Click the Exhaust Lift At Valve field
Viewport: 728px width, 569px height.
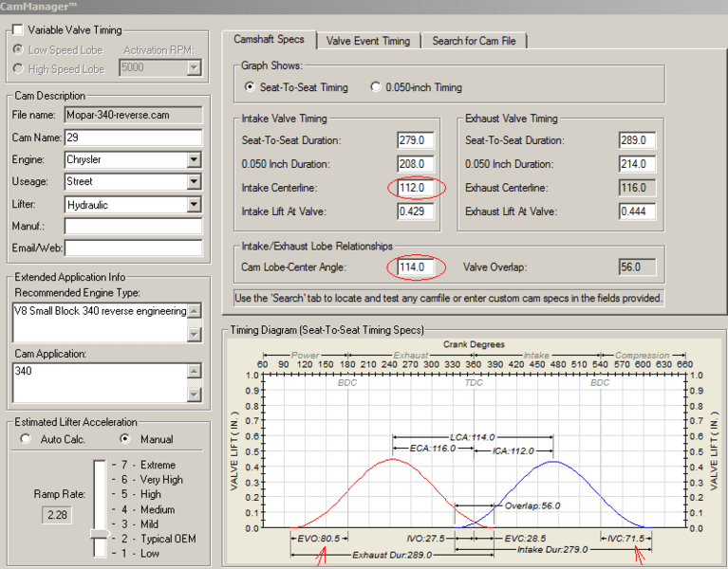click(x=638, y=211)
